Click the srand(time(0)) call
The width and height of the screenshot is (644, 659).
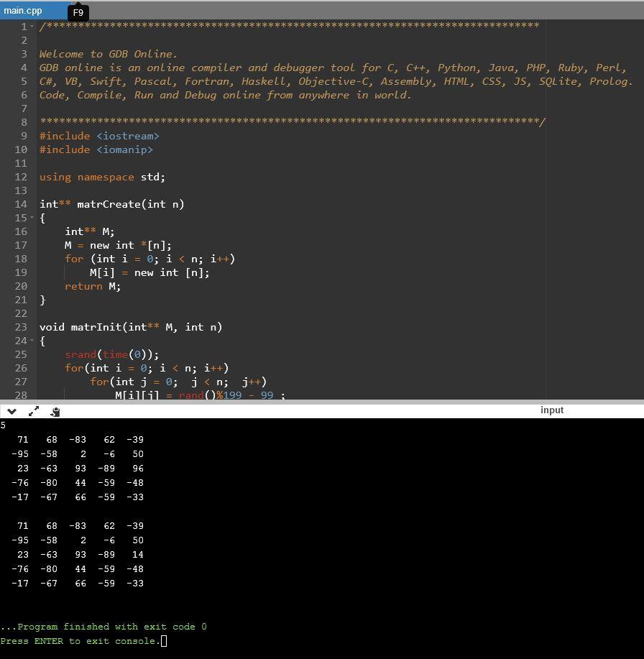111,354
